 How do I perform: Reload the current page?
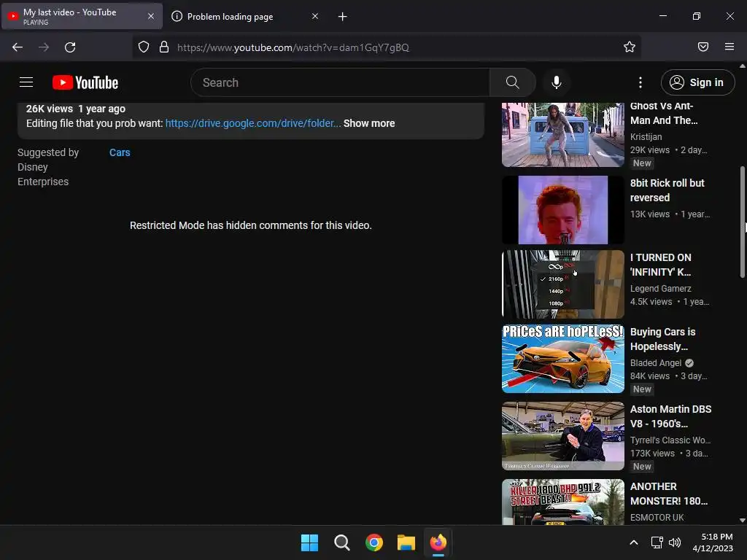[x=70, y=47]
